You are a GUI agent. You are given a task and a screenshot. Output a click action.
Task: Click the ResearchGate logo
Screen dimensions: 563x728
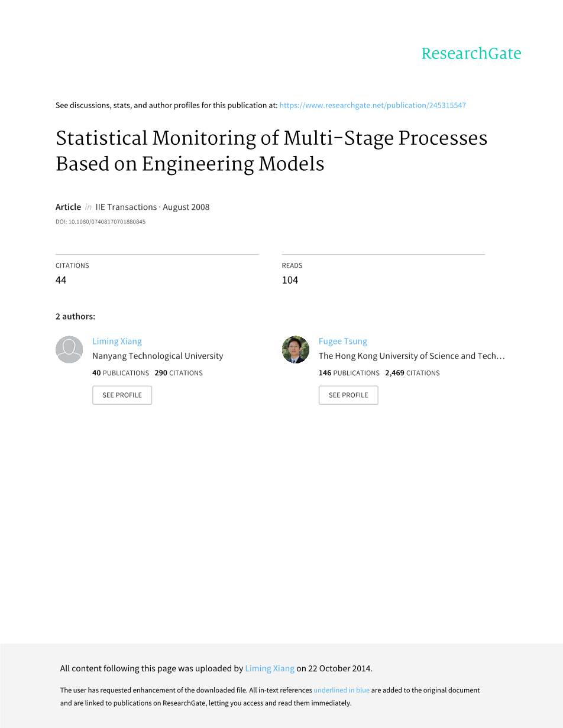pyautogui.click(x=471, y=54)
